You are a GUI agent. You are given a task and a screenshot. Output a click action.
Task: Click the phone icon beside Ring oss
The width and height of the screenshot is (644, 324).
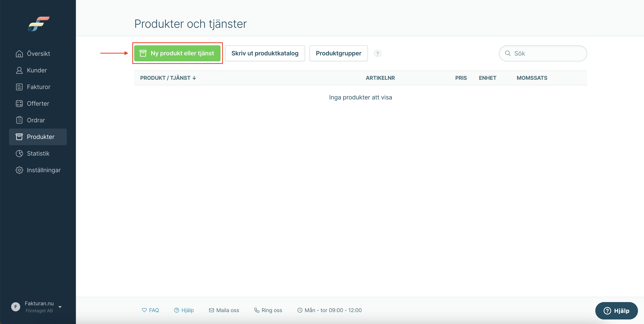(257, 310)
